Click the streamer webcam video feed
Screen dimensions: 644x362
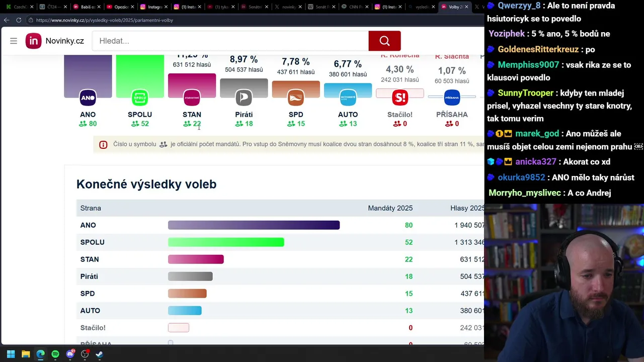[564, 283]
